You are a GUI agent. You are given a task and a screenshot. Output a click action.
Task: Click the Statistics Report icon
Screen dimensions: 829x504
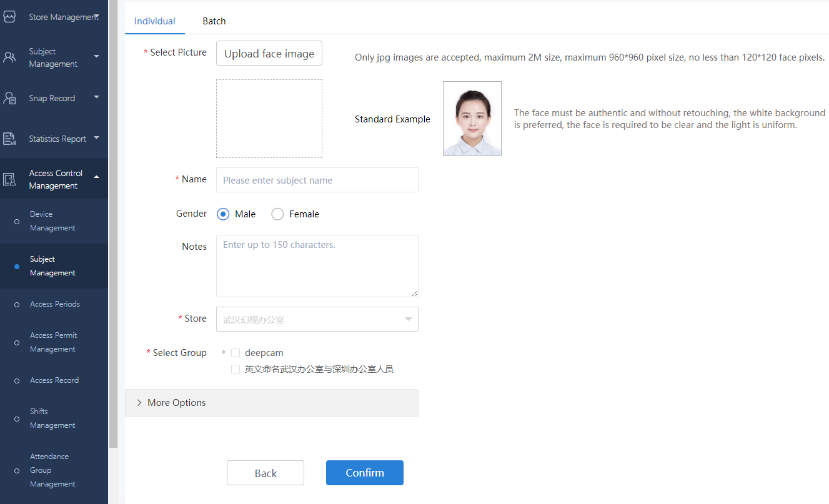pos(9,139)
